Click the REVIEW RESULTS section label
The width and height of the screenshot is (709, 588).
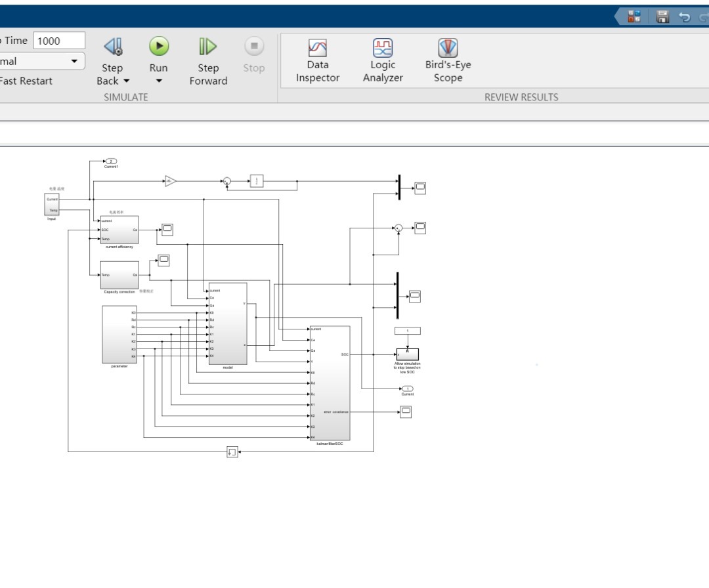click(x=521, y=97)
